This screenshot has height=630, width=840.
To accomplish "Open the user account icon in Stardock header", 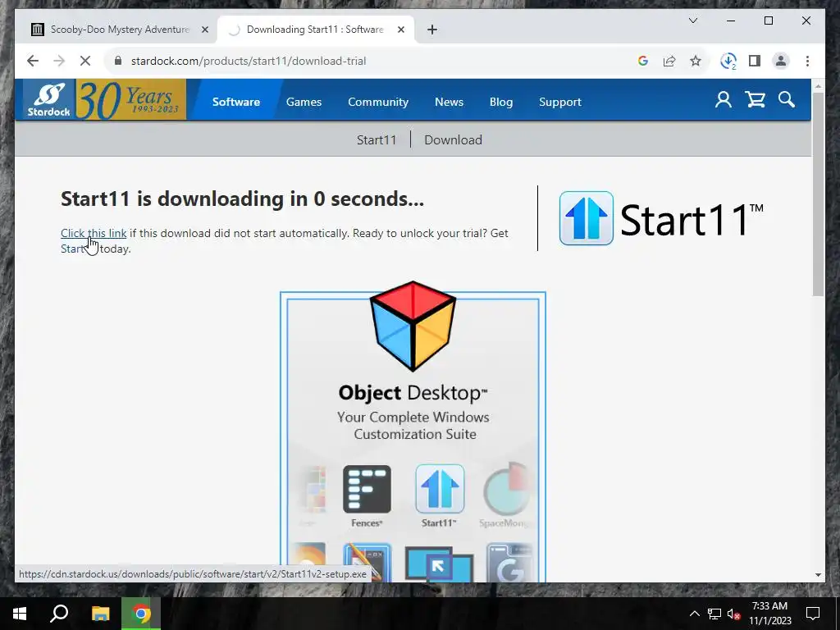I will [724, 99].
